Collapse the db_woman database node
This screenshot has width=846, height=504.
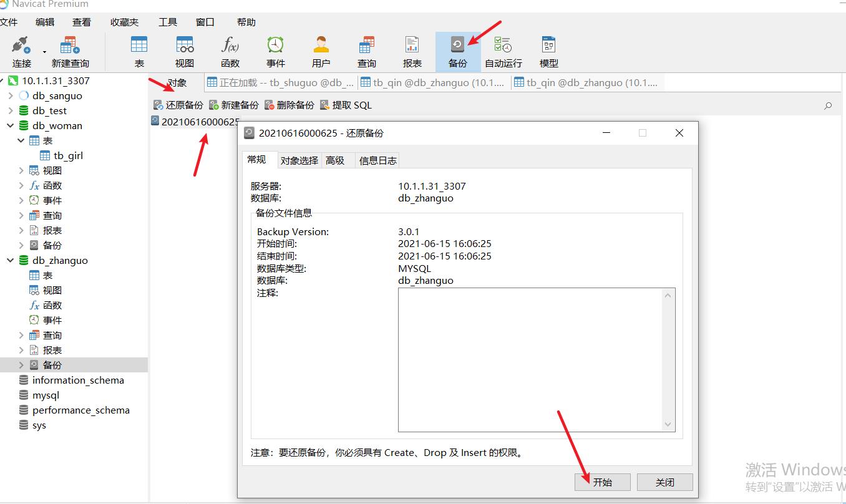[x=11, y=125]
